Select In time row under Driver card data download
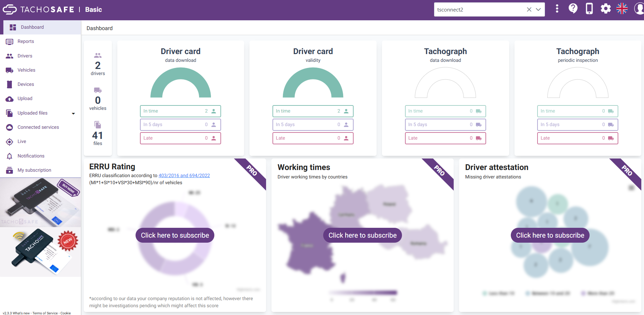 (181, 111)
